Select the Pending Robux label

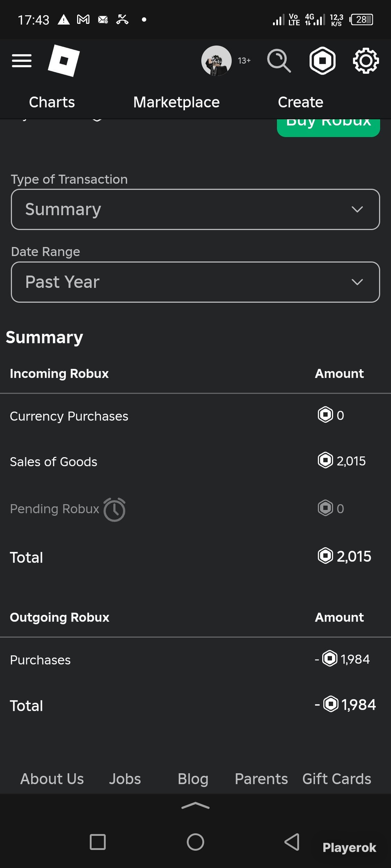(x=55, y=509)
